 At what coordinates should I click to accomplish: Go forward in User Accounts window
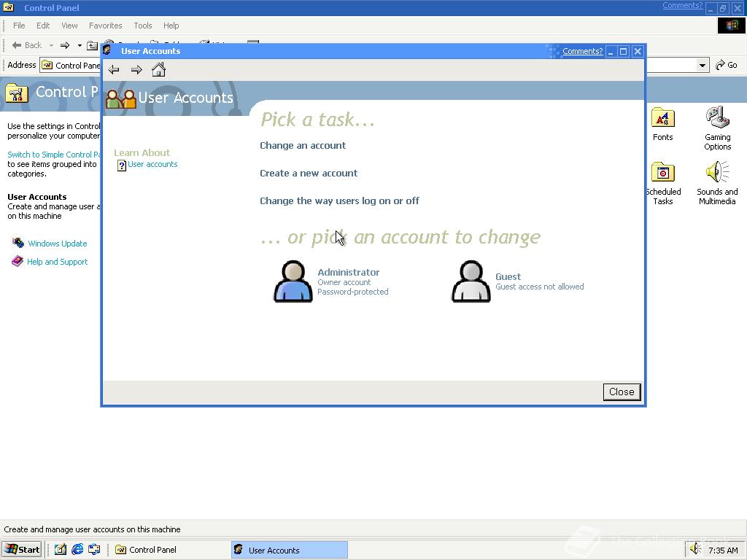click(x=136, y=70)
